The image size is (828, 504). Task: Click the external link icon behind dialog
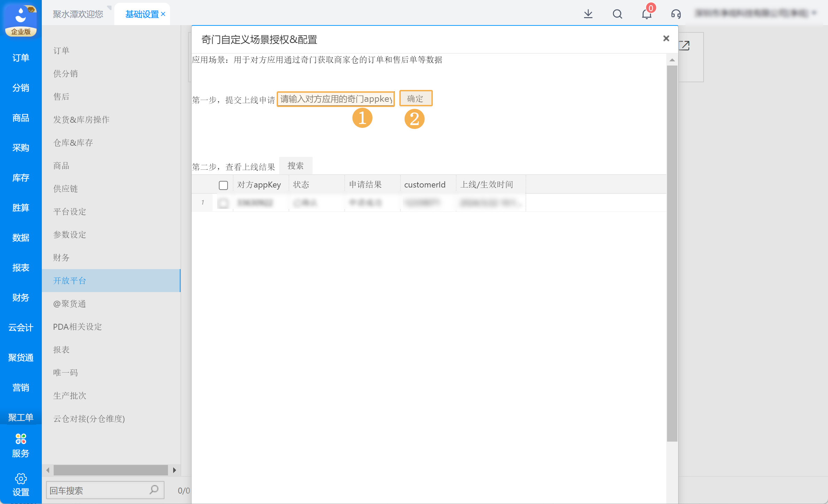pyautogui.click(x=684, y=45)
